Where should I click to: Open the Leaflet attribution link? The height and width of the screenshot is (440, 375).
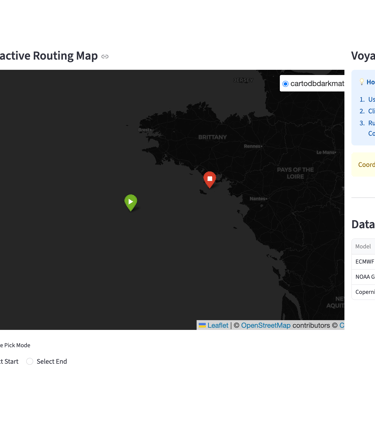[x=214, y=325]
